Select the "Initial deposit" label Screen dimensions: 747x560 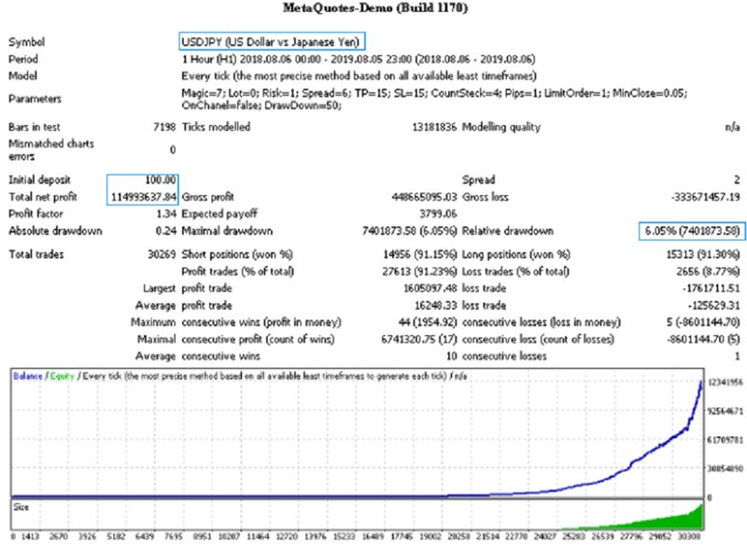pyautogui.click(x=39, y=180)
